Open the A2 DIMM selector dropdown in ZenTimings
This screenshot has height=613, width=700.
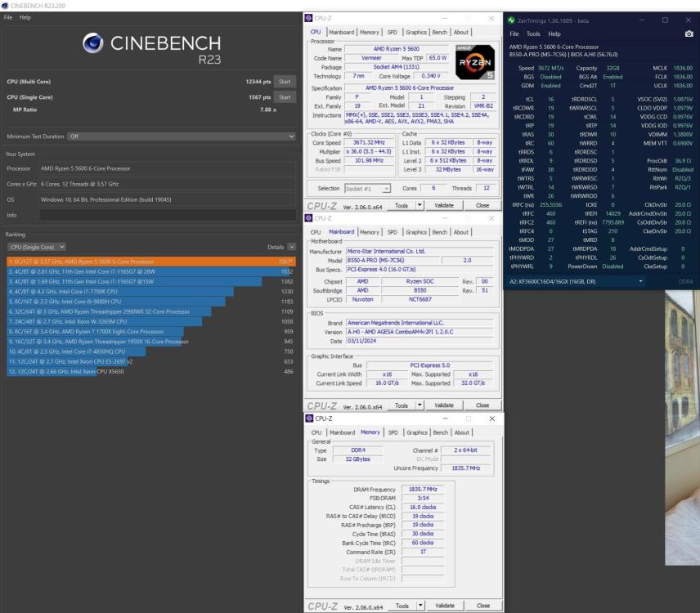(576, 281)
